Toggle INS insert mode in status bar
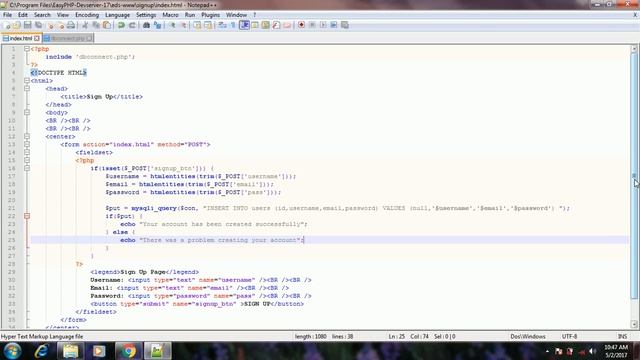The width and height of the screenshot is (640, 360). pos(622,337)
